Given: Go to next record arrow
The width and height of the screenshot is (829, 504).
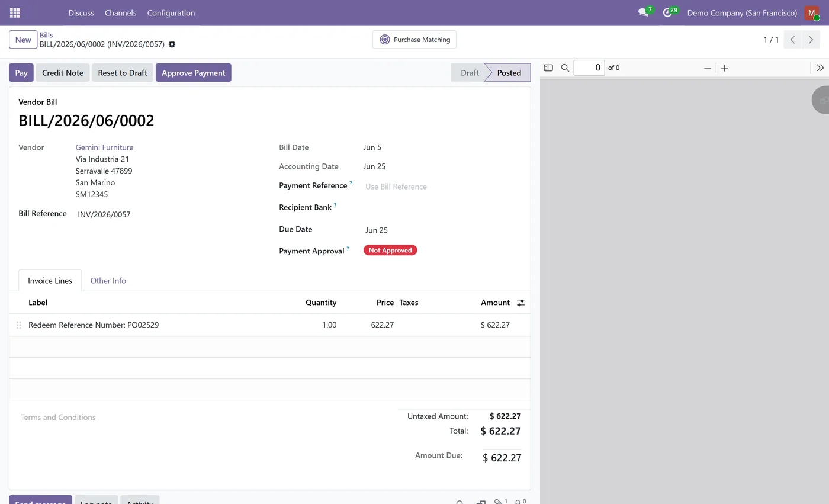Looking at the screenshot, I should (x=811, y=40).
